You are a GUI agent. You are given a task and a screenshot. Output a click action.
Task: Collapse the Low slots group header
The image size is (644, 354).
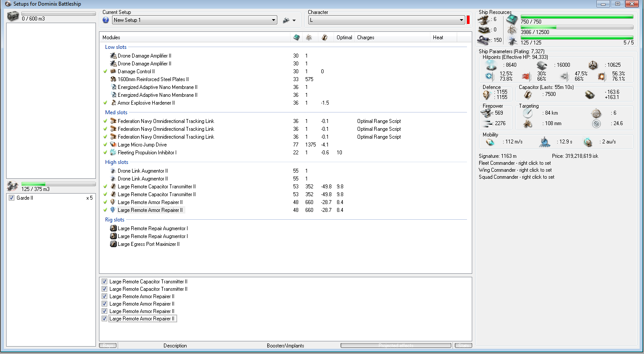point(115,47)
